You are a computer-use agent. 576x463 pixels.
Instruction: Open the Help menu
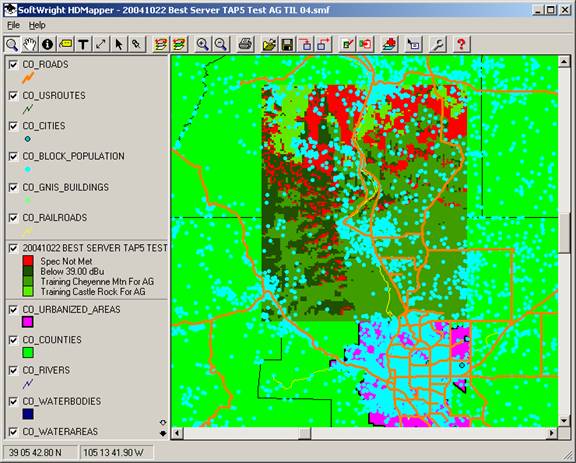point(37,25)
